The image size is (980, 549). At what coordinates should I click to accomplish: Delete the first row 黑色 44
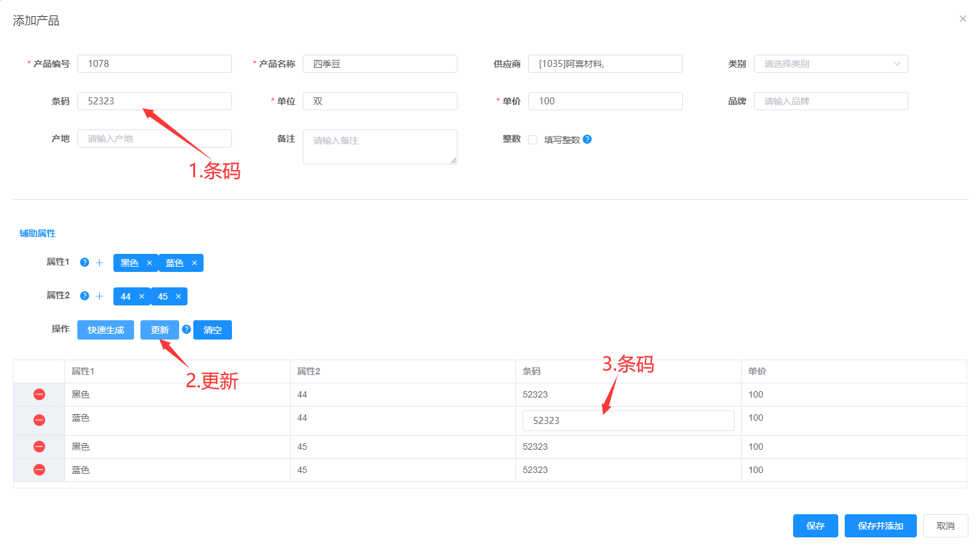39,394
